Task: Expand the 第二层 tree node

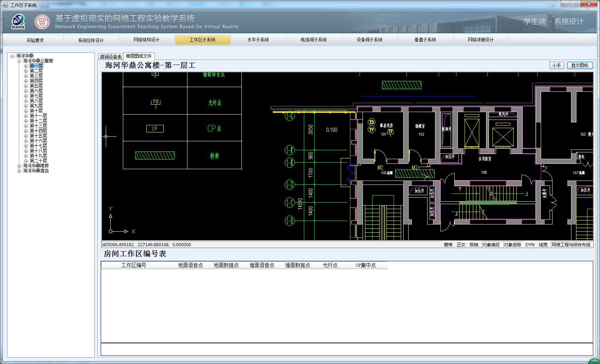Action: click(x=26, y=71)
